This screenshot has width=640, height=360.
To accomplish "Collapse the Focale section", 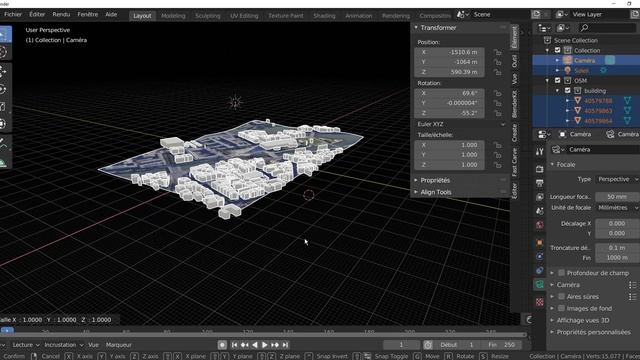I will pyautogui.click(x=552, y=164).
